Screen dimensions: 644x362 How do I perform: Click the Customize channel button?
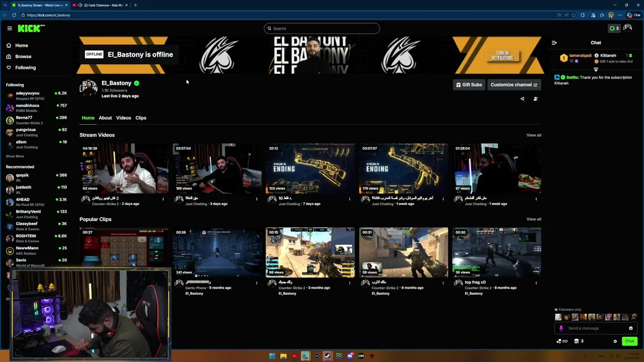point(514,84)
